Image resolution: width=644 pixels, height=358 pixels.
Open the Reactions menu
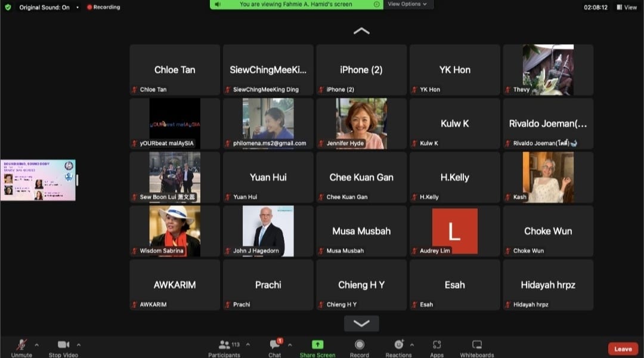(398, 346)
